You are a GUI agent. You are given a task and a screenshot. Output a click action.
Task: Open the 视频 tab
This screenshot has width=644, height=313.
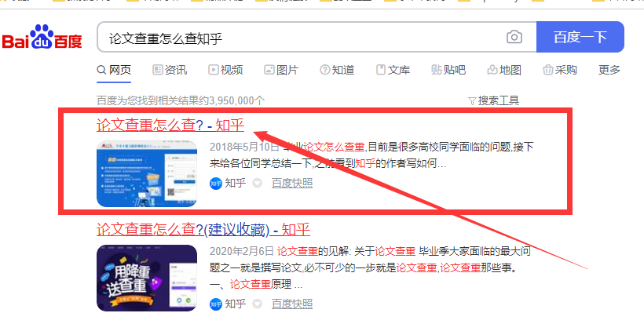[x=225, y=70]
